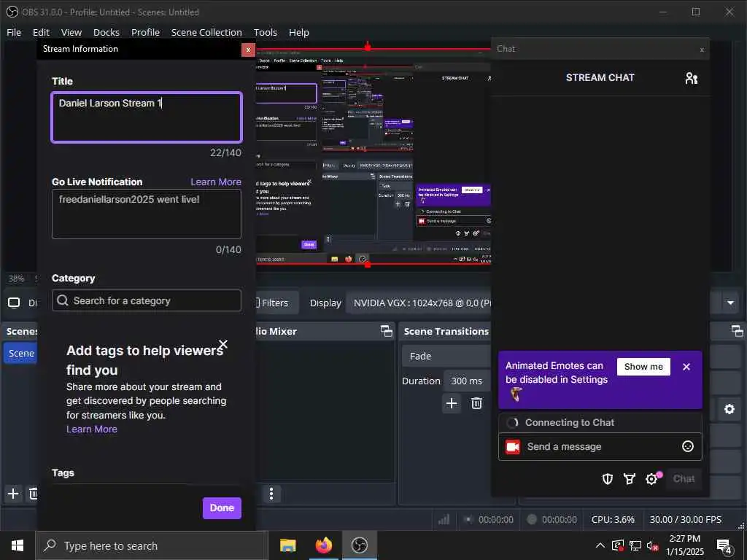Open the emote picker smiley icon

point(688,446)
